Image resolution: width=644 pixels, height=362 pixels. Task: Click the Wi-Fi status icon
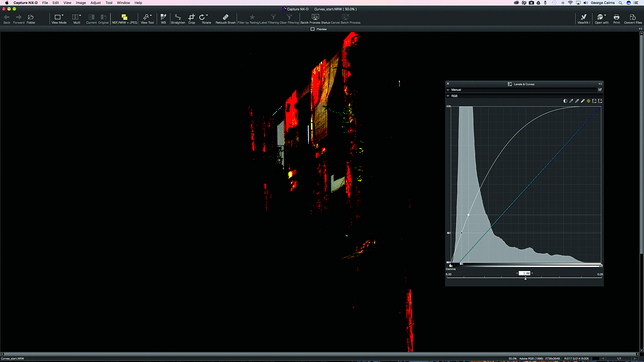click(570, 3)
